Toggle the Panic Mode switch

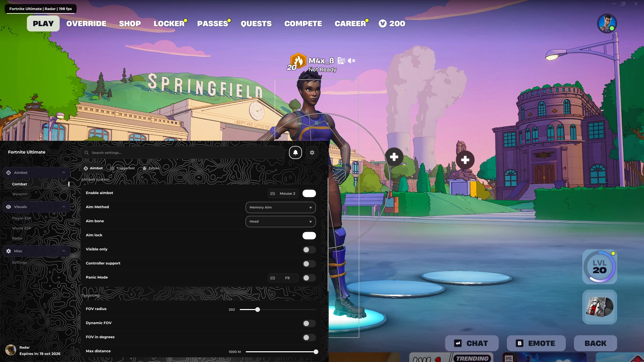click(x=309, y=278)
